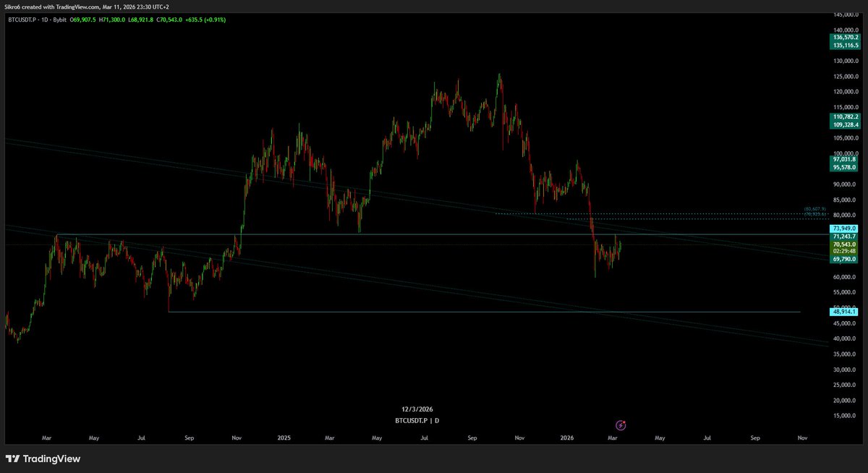Click the 90,000.0 tick on price axis
Viewport: 868px width, 473px height.
[x=845, y=184]
